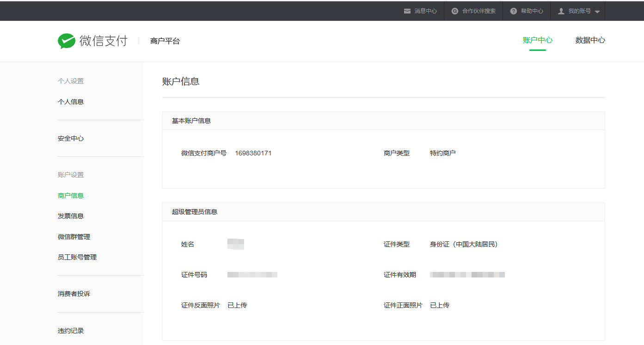Click the user avatar icon for 我的账号
Viewport: 644px width, 345px height.
pyautogui.click(x=561, y=11)
